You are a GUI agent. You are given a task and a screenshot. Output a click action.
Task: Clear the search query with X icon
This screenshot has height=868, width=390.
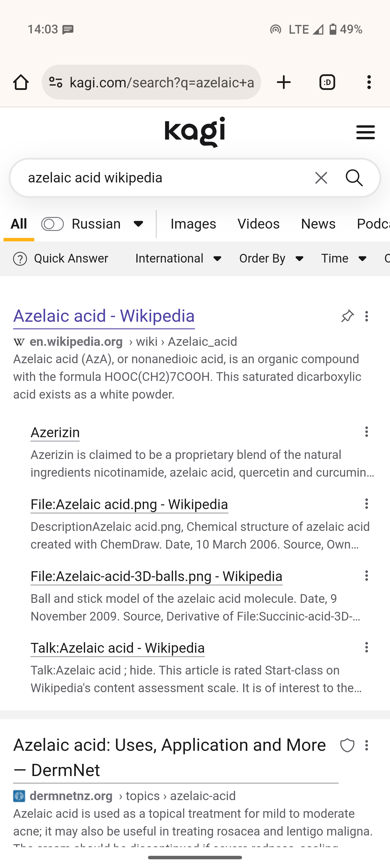click(321, 178)
